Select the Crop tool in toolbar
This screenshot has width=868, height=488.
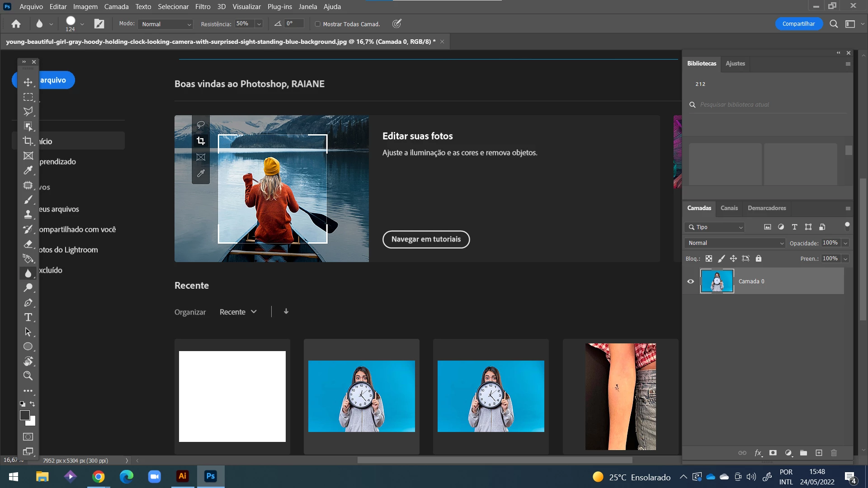(x=28, y=141)
